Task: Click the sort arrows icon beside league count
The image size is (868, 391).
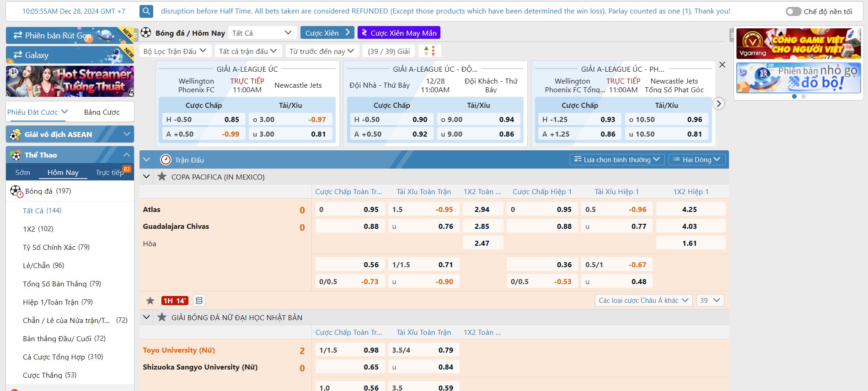Action: [429, 51]
